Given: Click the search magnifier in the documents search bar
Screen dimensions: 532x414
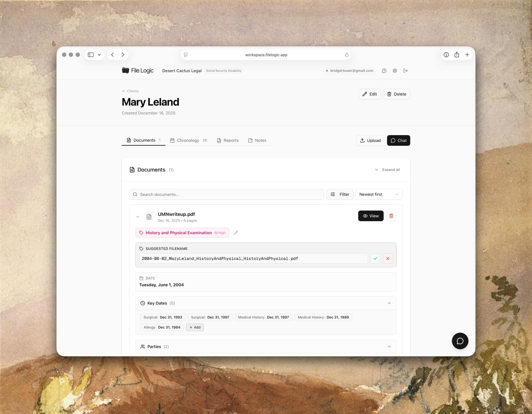Looking at the screenshot, I should (135, 194).
